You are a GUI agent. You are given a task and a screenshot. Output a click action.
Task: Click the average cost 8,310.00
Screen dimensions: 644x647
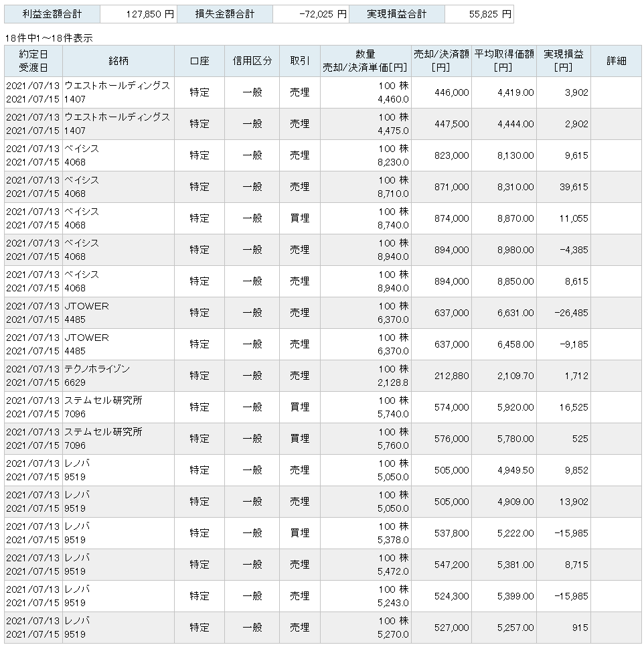[515, 187]
